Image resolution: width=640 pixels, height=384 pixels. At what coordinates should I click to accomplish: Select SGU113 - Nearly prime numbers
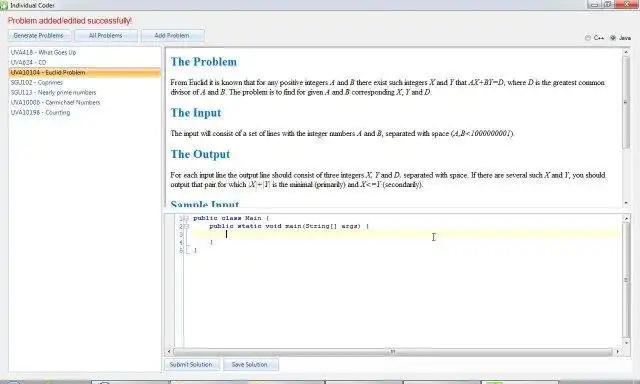(x=84, y=93)
